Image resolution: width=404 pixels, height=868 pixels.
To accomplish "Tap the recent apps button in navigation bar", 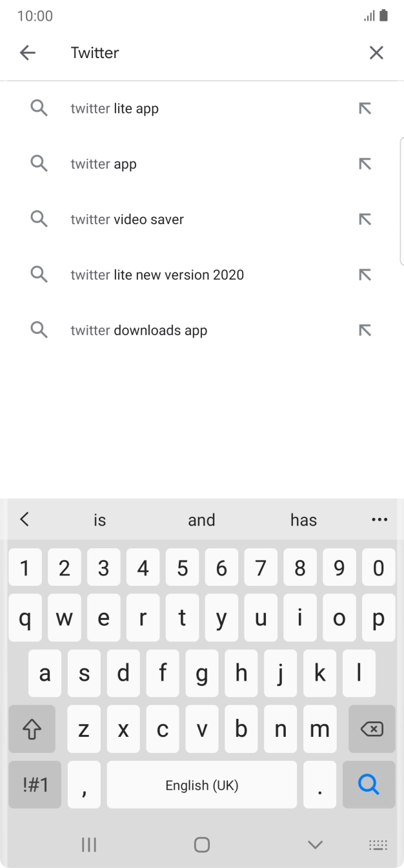I will tap(88, 844).
